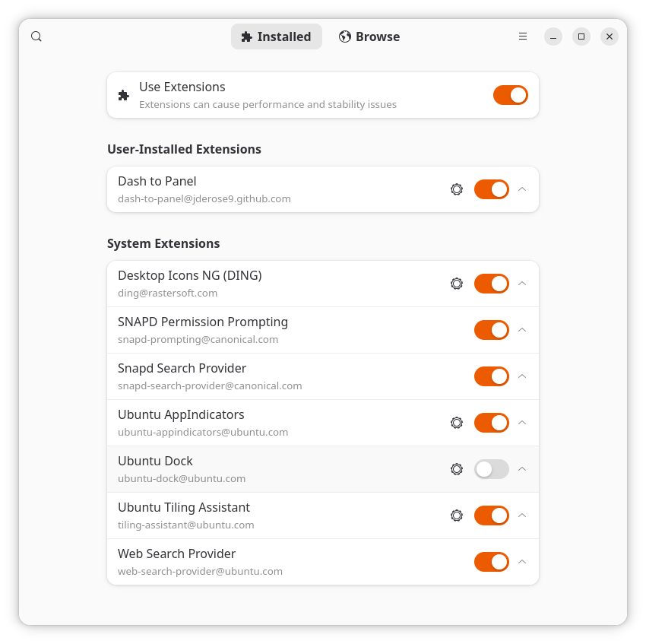Maximize the Extensions window
Screen dimensions: 646x644
[x=581, y=36]
